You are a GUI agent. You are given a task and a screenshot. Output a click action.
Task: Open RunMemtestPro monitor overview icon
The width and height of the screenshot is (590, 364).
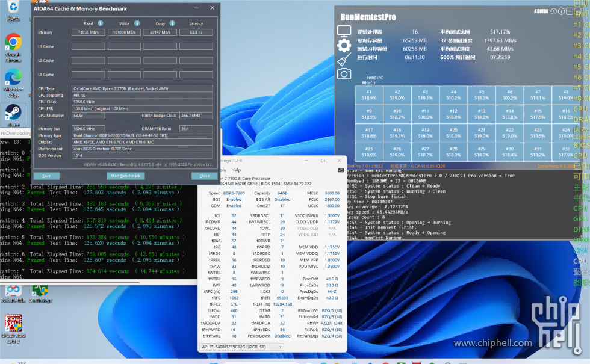(x=344, y=31)
